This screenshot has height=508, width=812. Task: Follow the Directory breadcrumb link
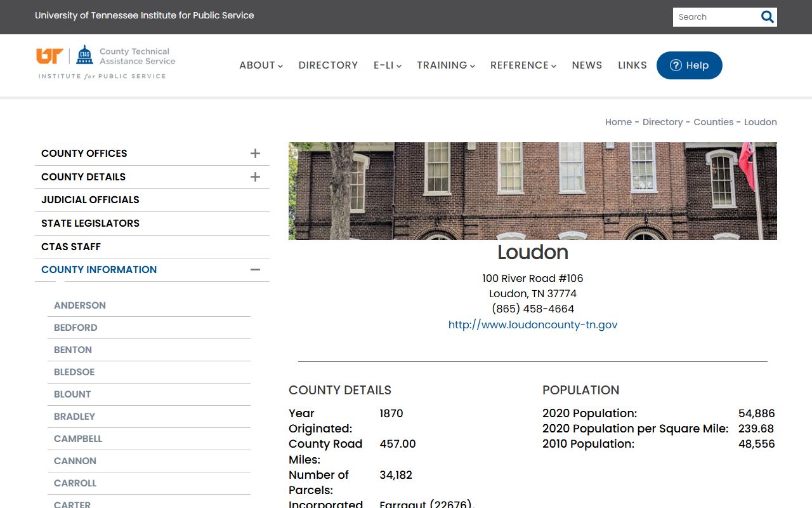click(662, 122)
